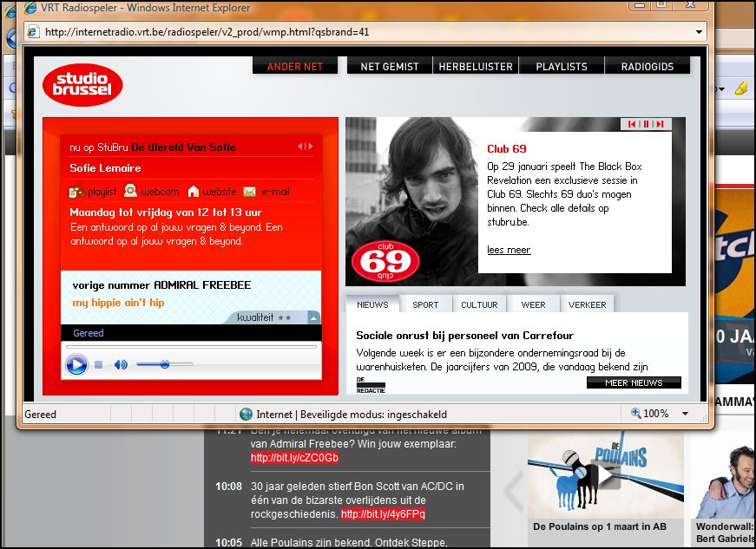Open the address bar dropdown arrow

(699, 32)
